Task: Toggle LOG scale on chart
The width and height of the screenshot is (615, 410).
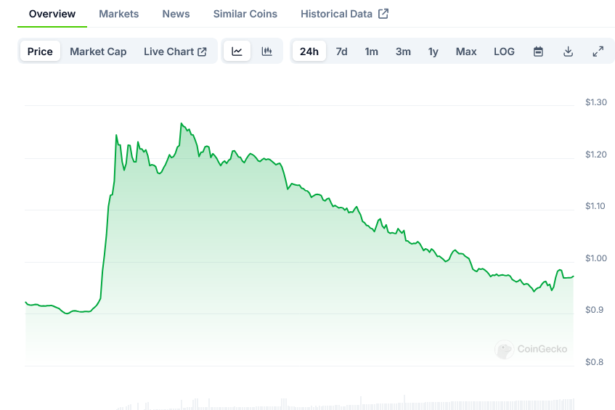Action: pyautogui.click(x=504, y=51)
